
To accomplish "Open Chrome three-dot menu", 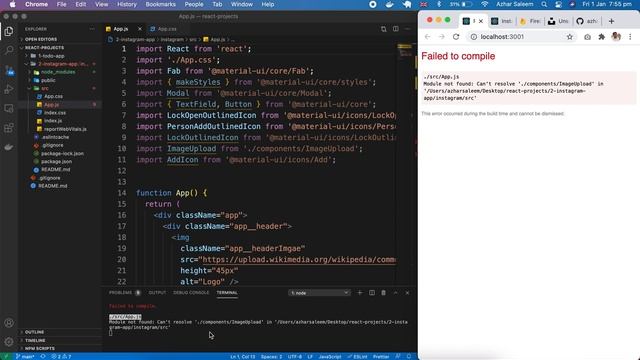I will (630, 37).
